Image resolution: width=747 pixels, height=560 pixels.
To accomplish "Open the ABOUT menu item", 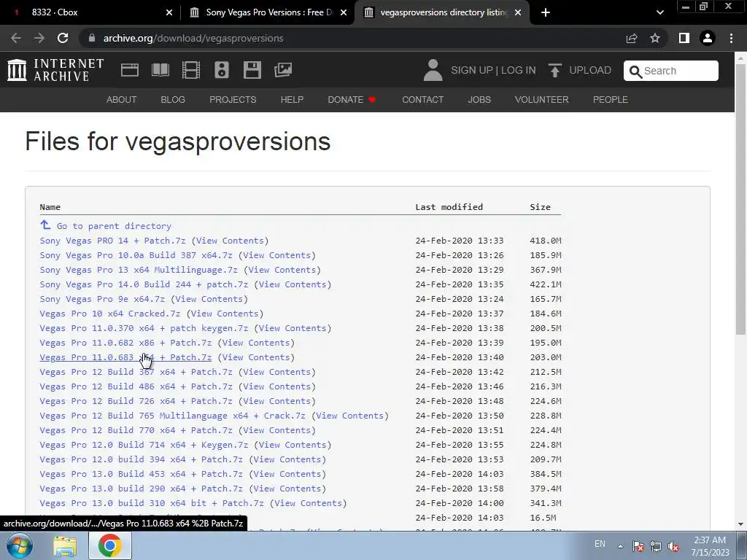I will pos(122,99).
